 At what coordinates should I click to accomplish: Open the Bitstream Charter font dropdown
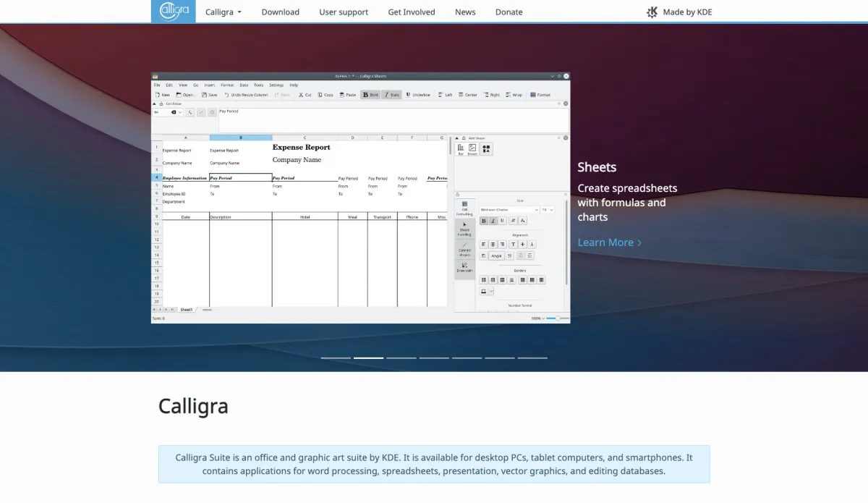509,210
